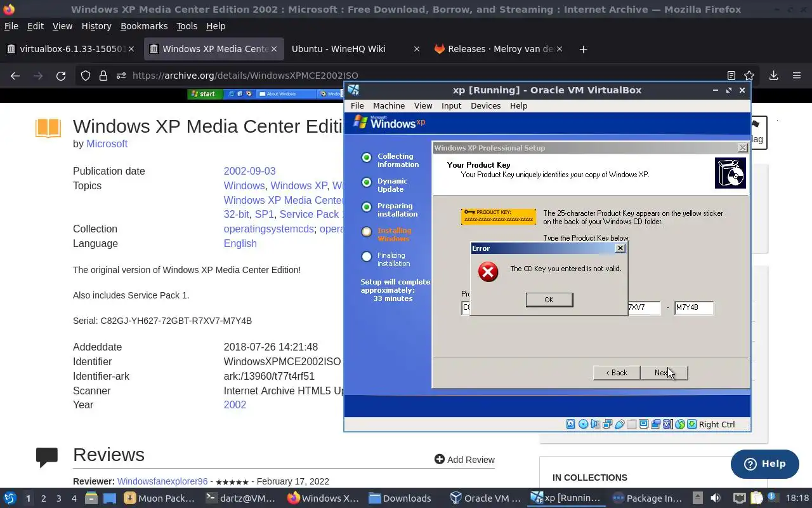This screenshot has height=508, width=812.
Task: Open Firefox tracking protection shield icon
Action: pyautogui.click(x=86, y=76)
